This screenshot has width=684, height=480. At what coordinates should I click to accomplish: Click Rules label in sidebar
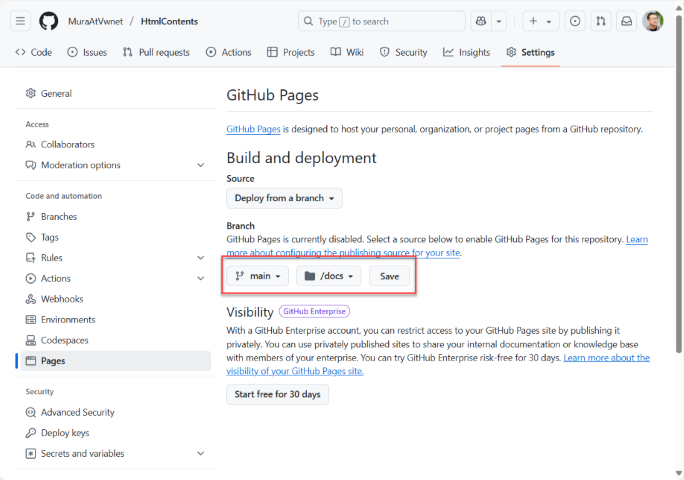click(x=51, y=258)
